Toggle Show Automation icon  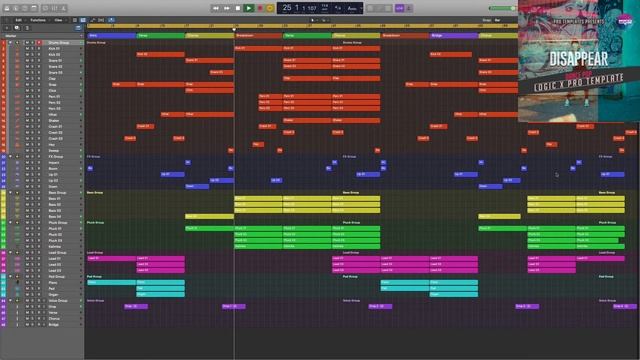tap(93, 20)
